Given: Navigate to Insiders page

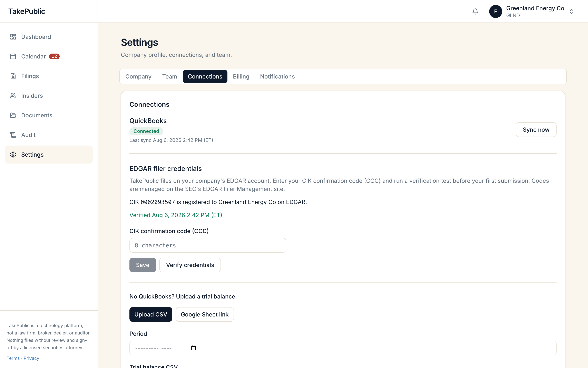Looking at the screenshot, I should pyautogui.click(x=49, y=96).
